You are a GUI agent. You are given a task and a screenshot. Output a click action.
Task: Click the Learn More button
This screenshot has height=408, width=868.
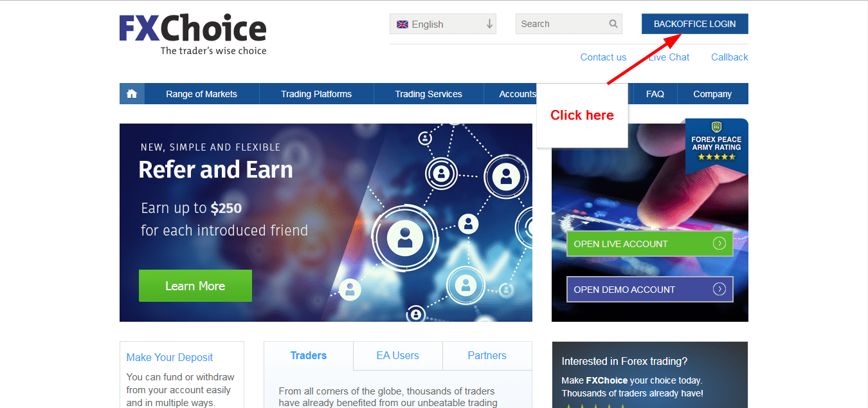pos(195,286)
